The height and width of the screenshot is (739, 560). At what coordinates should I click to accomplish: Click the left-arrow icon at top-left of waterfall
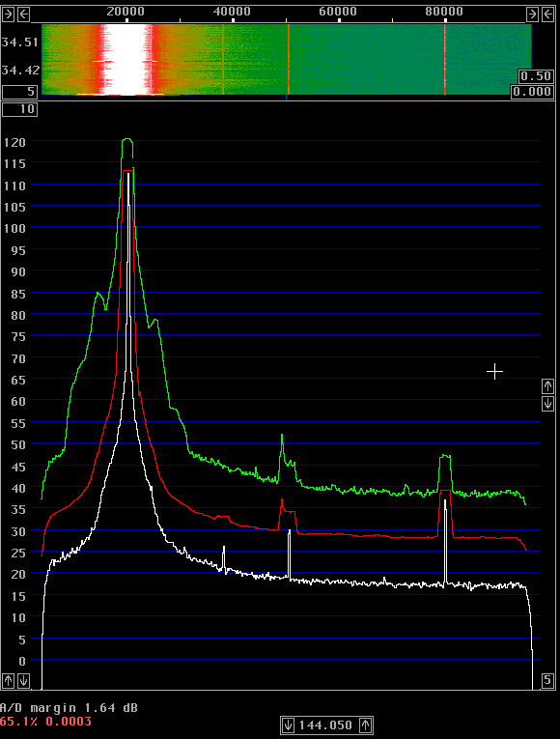(23, 14)
